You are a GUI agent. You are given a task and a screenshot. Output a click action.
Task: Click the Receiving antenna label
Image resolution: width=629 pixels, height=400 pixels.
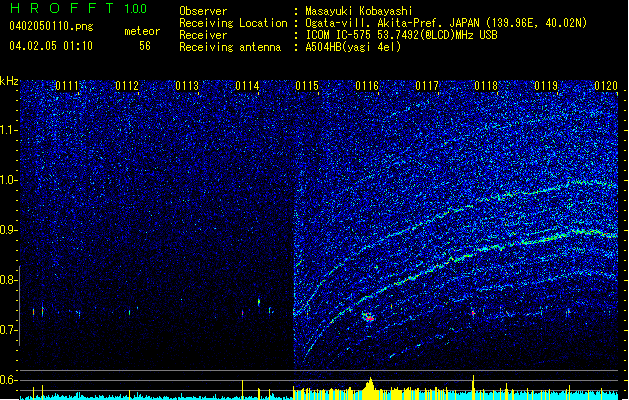tap(230, 47)
